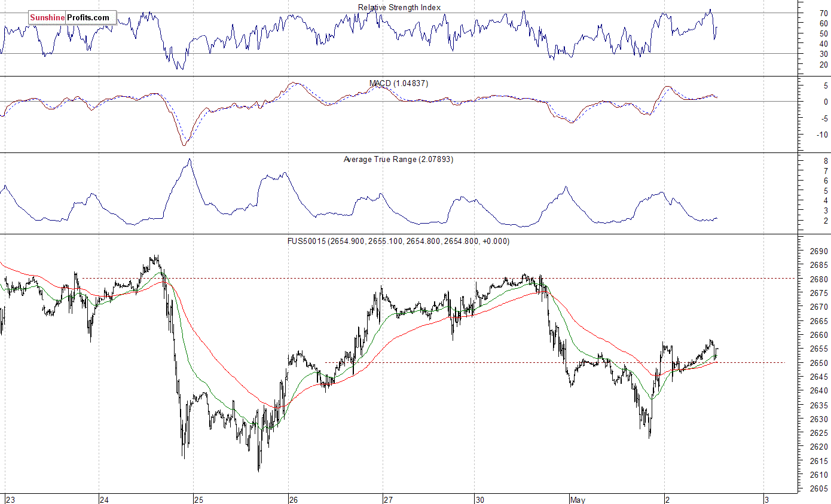Select the RSI 70 scale label
Viewport: 831px width, 504px height.
823,13
